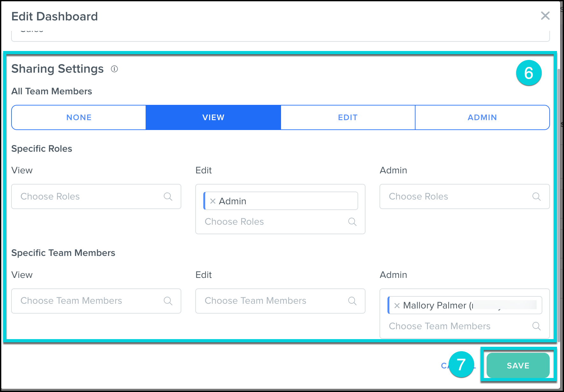The image size is (564, 392).
Task: Click search icon in Edit roles field
Action: click(x=352, y=222)
